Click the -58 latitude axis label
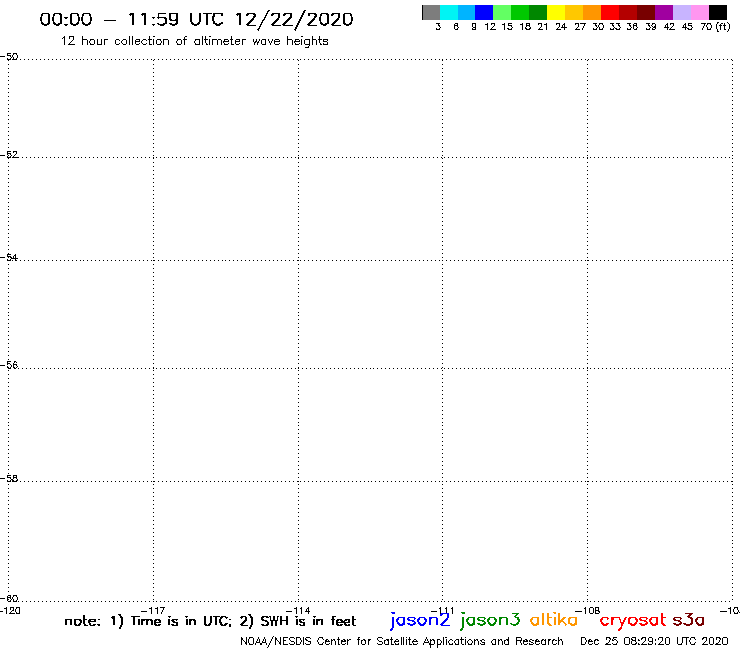The height and width of the screenshot is (650, 740). [x=9, y=479]
